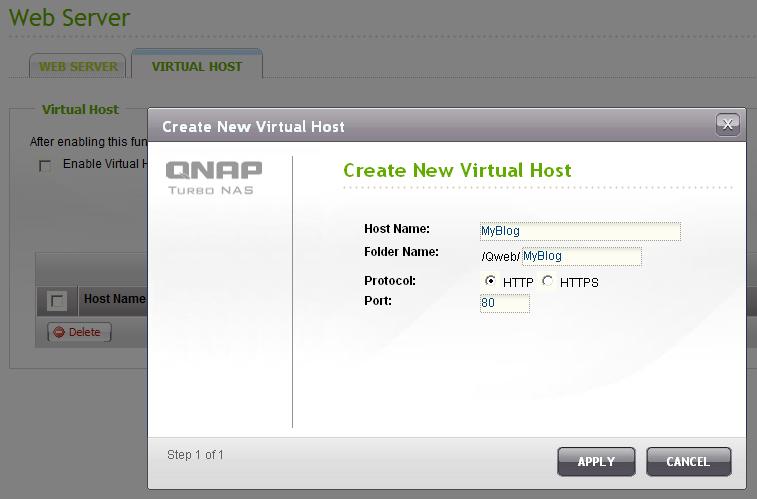The height and width of the screenshot is (499, 757).
Task: Close the Create New Virtual Host dialog
Action: pos(727,125)
